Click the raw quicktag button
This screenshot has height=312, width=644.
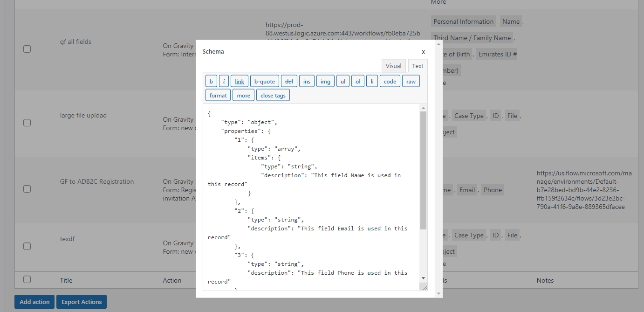[411, 81]
